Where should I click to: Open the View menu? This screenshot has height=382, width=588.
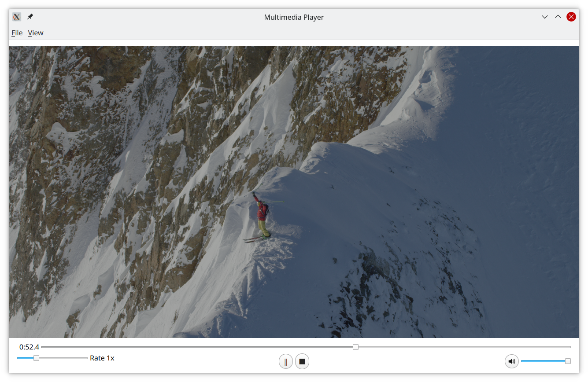tap(36, 33)
